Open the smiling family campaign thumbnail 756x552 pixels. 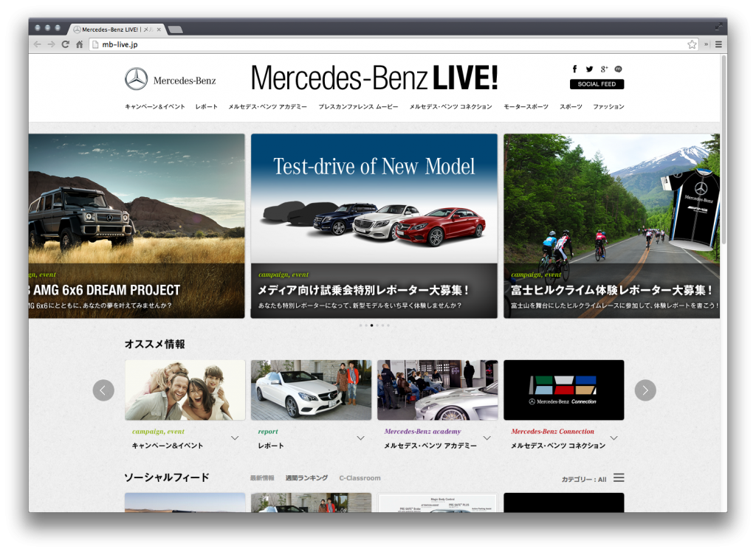185,390
